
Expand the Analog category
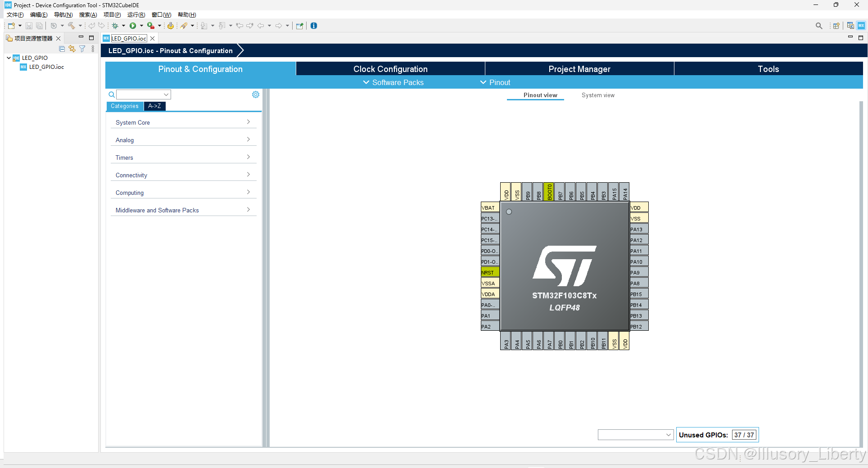(183, 139)
